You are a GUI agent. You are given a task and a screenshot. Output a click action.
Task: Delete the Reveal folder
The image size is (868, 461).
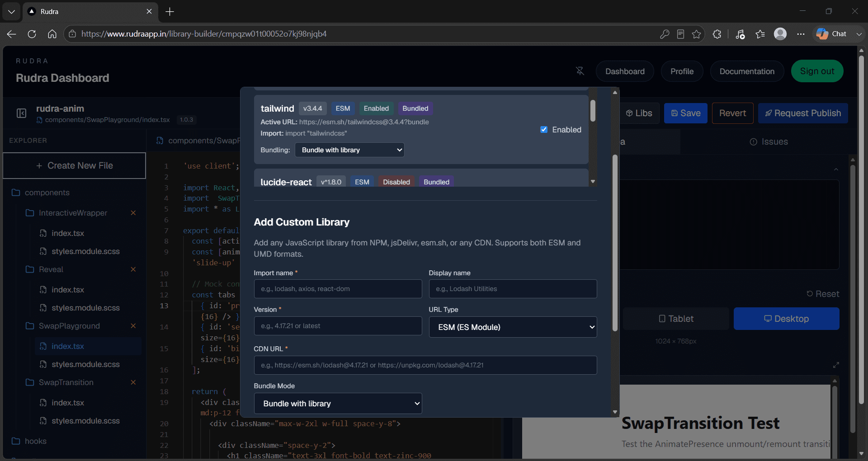coord(133,269)
